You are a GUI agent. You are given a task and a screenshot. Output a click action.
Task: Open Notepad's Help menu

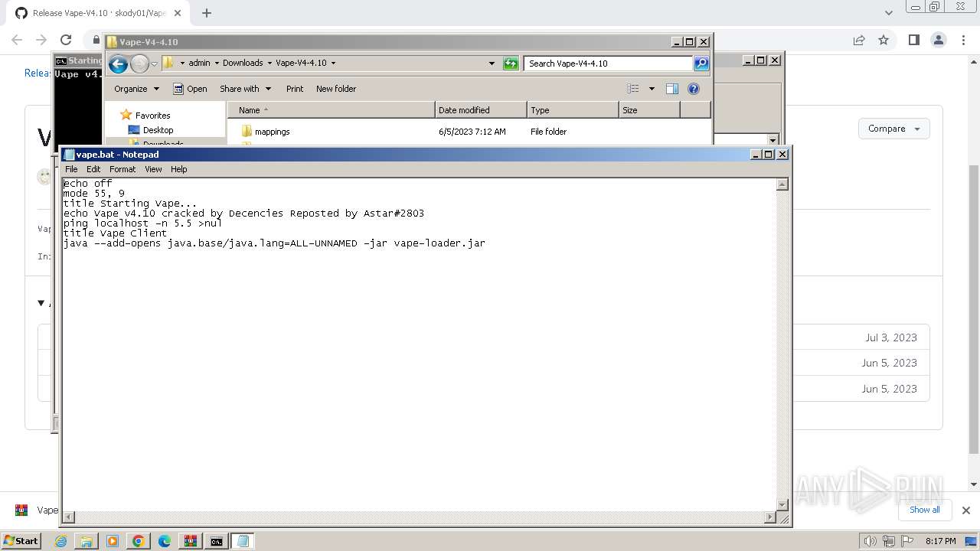pos(178,169)
